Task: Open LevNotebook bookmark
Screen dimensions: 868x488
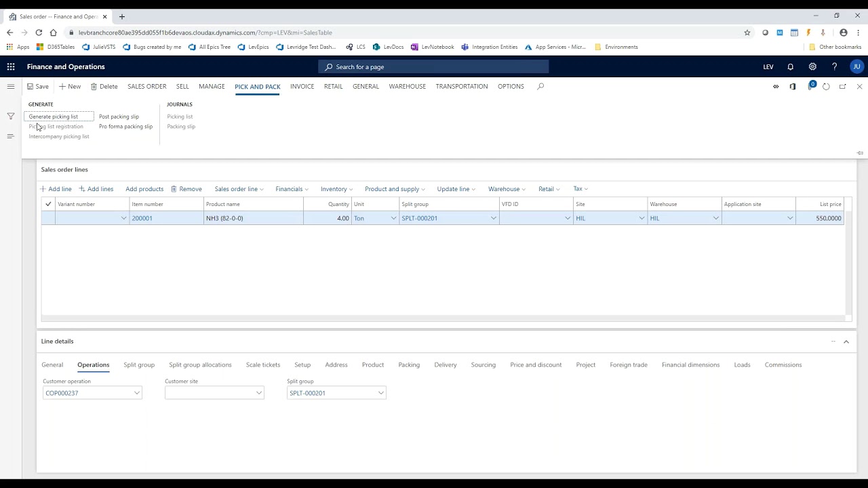Action: pyautogui.click(x=433, y=47)
